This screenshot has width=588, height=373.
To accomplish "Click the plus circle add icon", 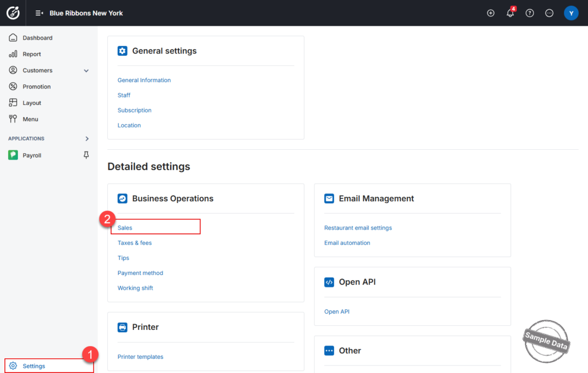I will pyautogui.click(x=490, y=13).
